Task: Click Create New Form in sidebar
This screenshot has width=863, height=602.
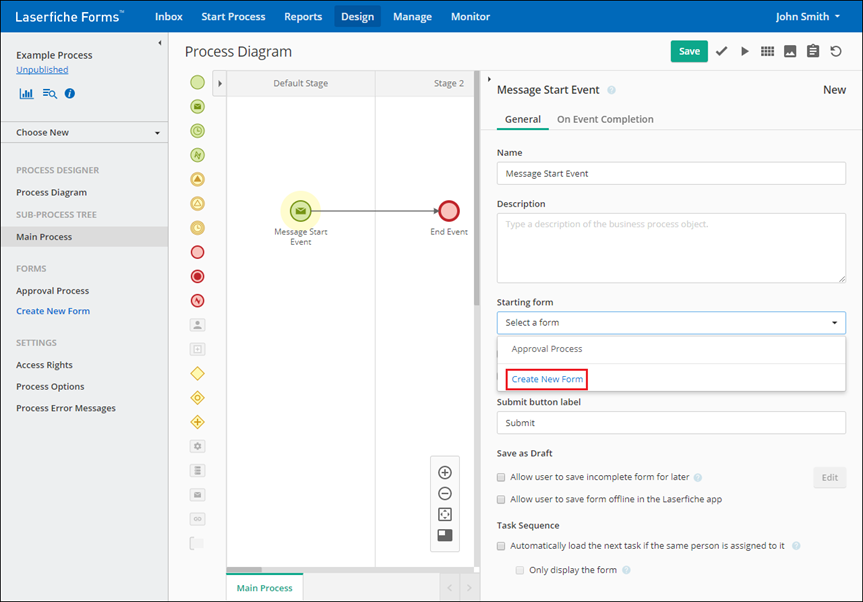Action: (x=53, y=311)
